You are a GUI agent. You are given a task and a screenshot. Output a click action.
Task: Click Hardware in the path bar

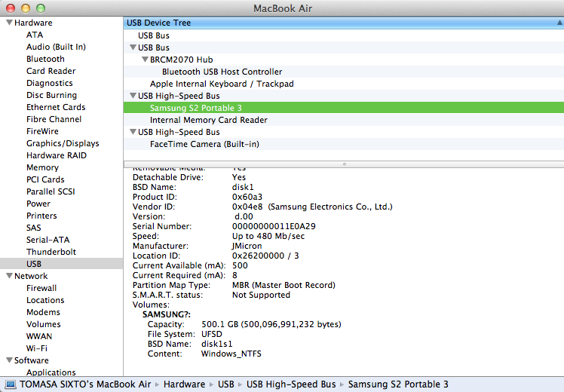coord(184,384)
